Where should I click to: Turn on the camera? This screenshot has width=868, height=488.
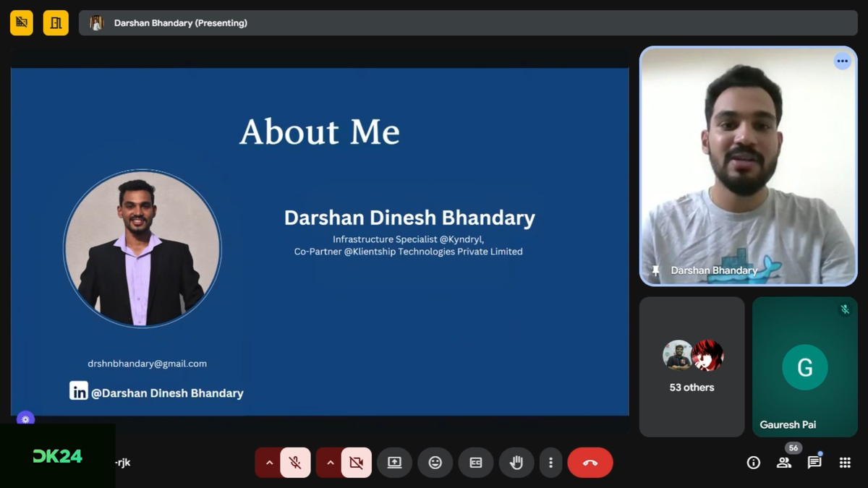pyautogui.click(x=356, y=463)
